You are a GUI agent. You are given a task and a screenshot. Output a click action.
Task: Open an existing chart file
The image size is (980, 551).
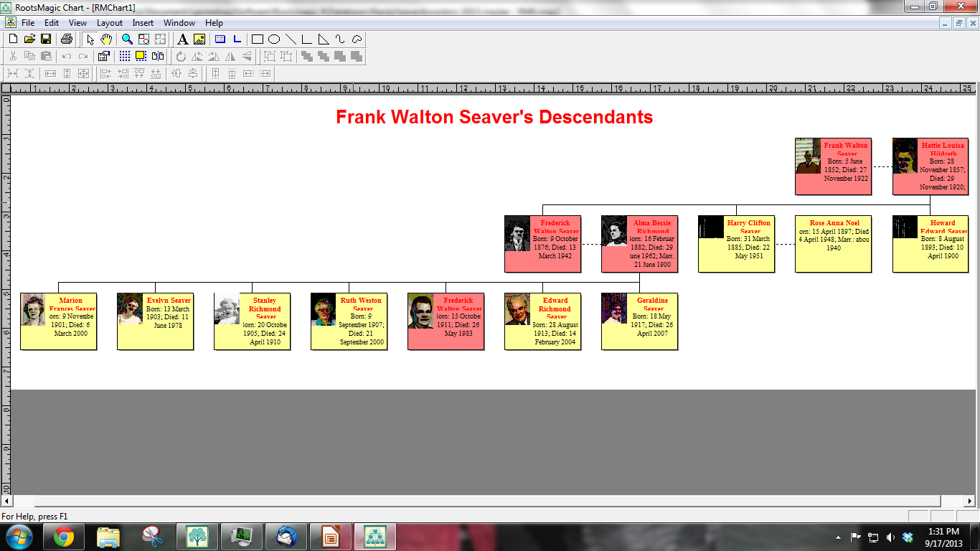[30, 39]
